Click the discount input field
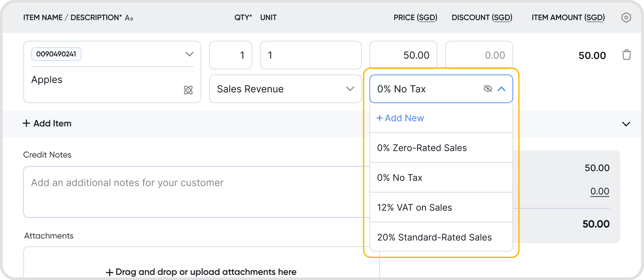 pyautogui.click(x=479, y=55)
